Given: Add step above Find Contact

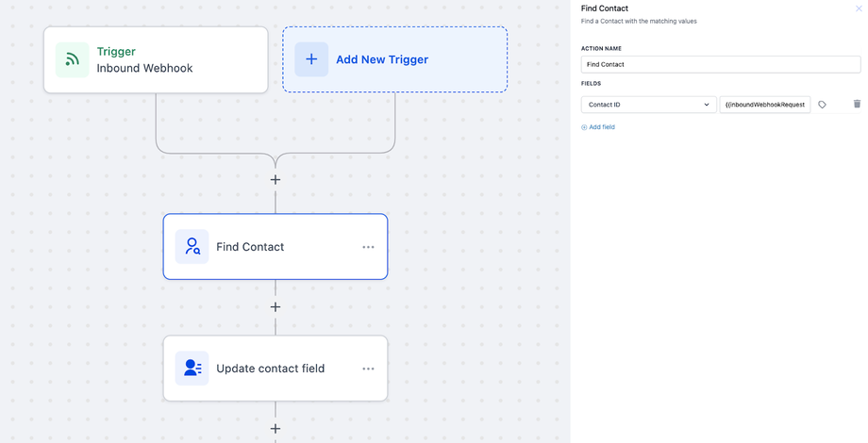Looking at the screenshot, I should point(275,179).
